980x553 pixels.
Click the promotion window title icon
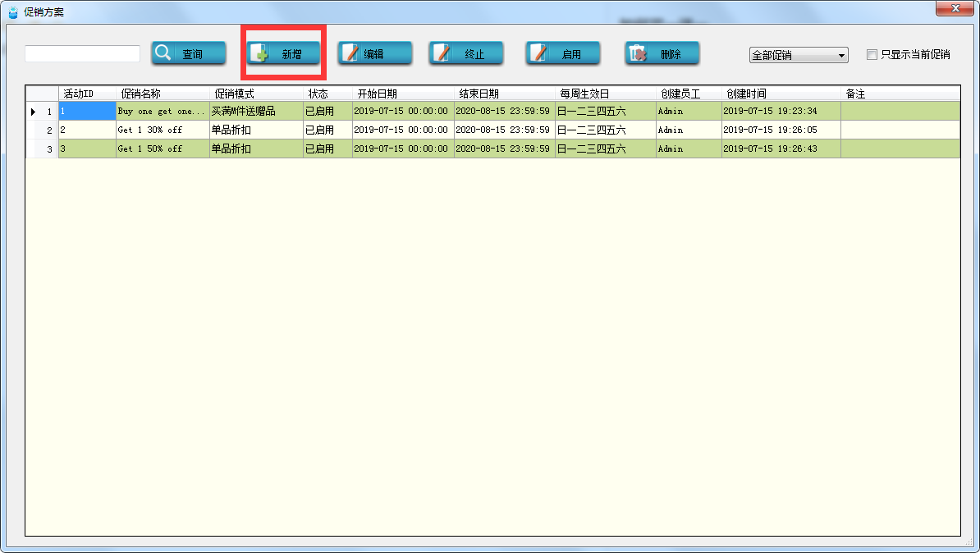coord(13,11)
